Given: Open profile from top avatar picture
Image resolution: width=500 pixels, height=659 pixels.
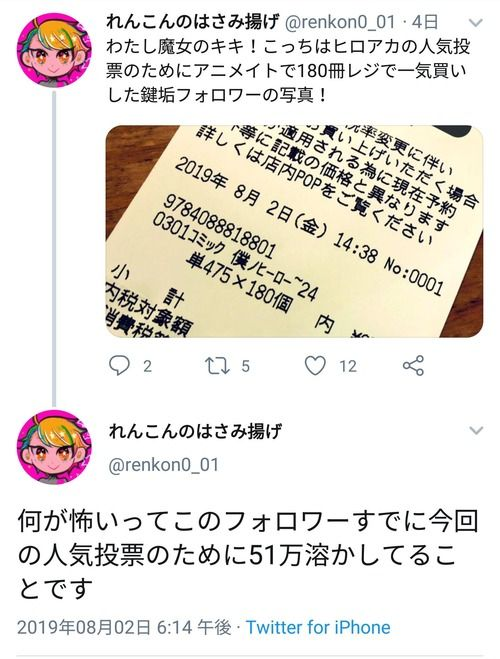Looking at the screenshot, I should [54, 50].
